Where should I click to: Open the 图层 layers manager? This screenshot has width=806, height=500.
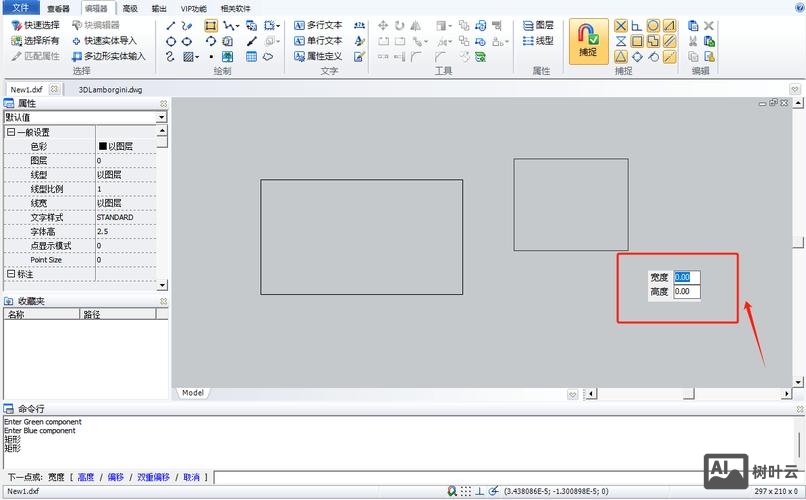pos(538,25)
